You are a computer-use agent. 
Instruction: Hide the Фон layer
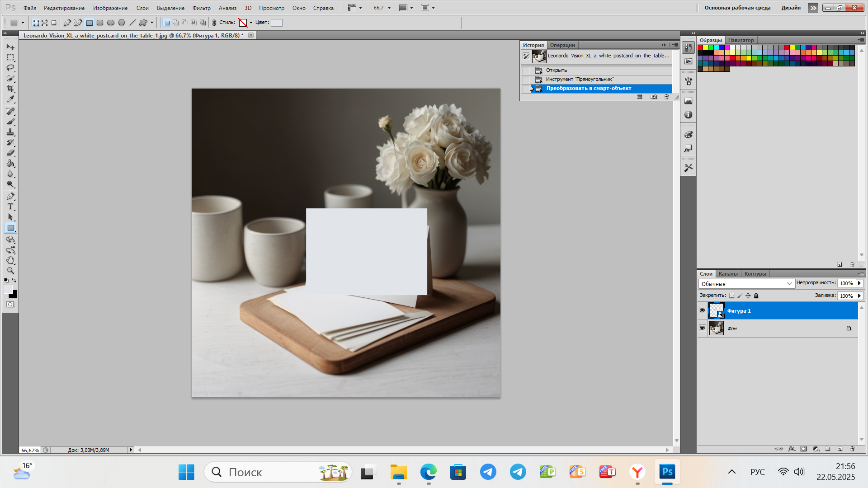(x=702, y=328)
